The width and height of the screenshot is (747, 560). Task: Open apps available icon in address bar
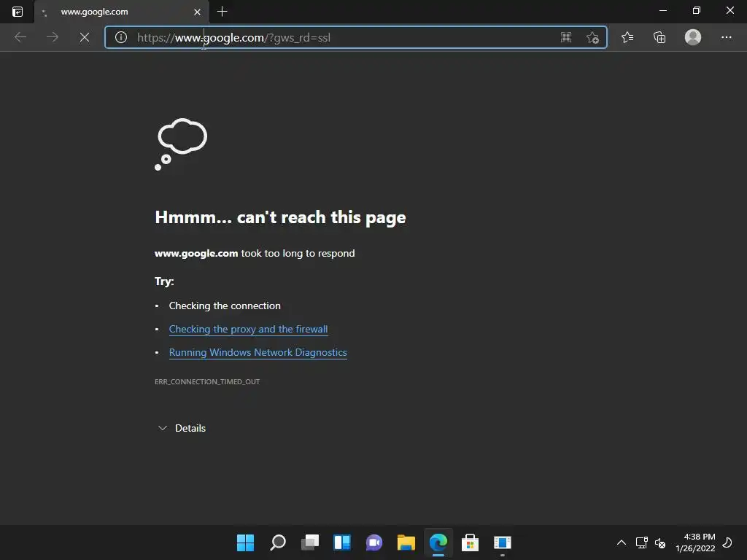tap(566, 38)
